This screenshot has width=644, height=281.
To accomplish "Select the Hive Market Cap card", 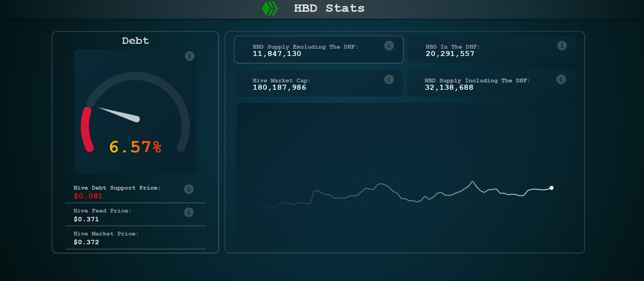I will (x=319, y=83).
